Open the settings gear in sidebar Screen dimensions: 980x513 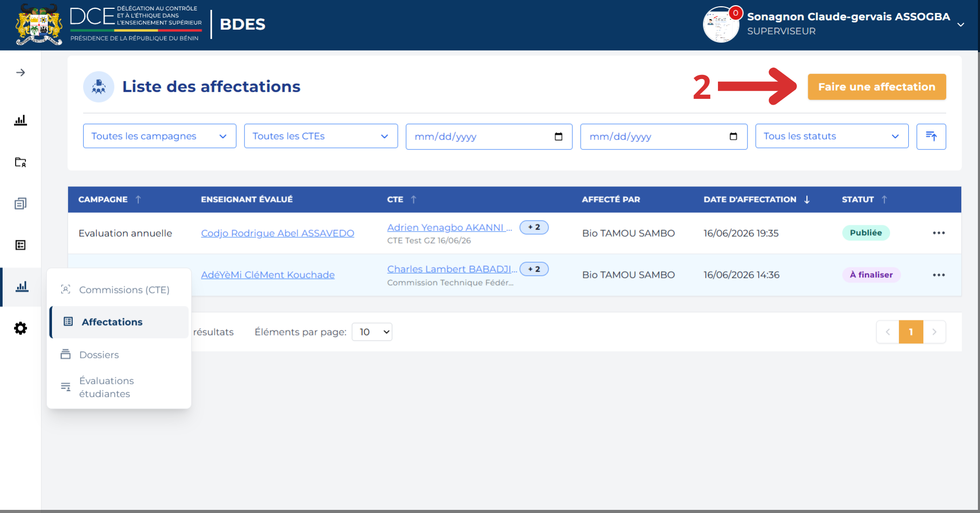20,328
